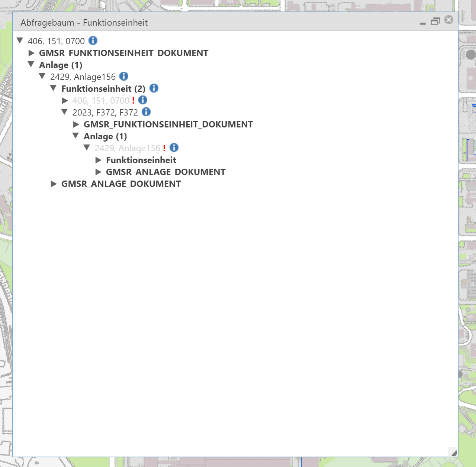Viewport: 476px width, 467px height.
Task: Show info for 2023, F372, F372
Action: (147, 112)
